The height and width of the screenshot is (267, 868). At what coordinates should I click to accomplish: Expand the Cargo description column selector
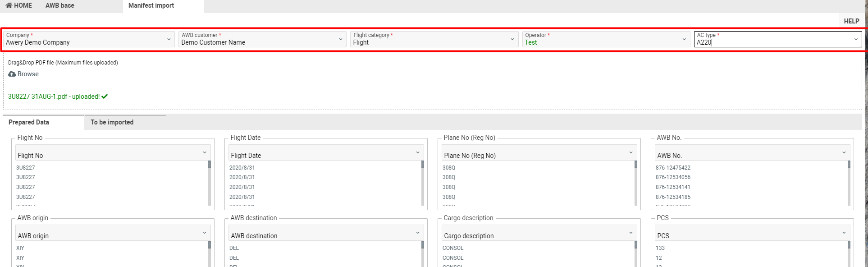[x=630, y=233]
